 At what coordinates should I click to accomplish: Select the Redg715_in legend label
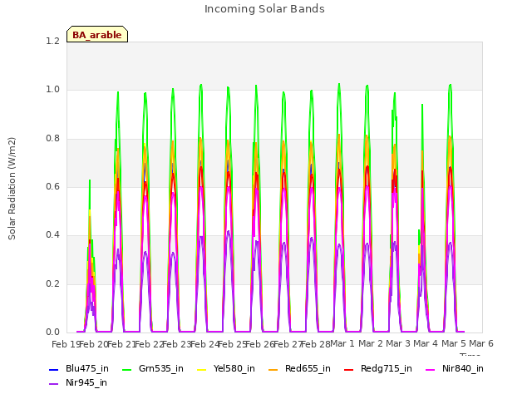(386, 368)
